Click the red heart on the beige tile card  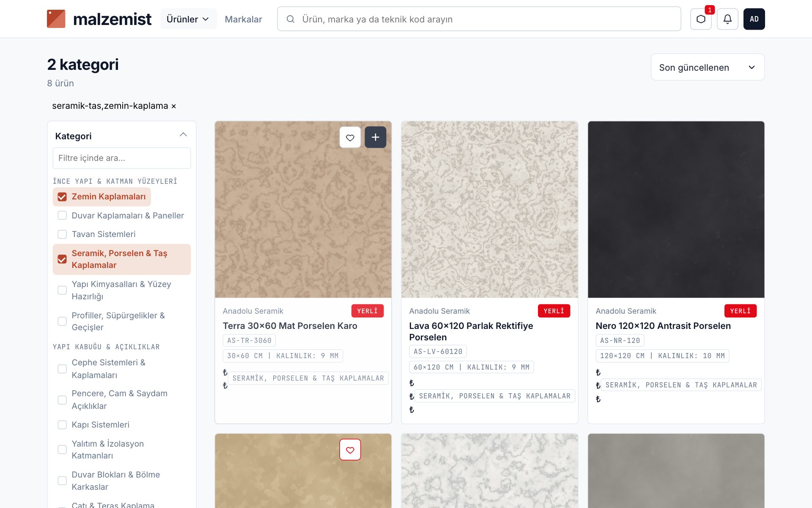point(350,450)
